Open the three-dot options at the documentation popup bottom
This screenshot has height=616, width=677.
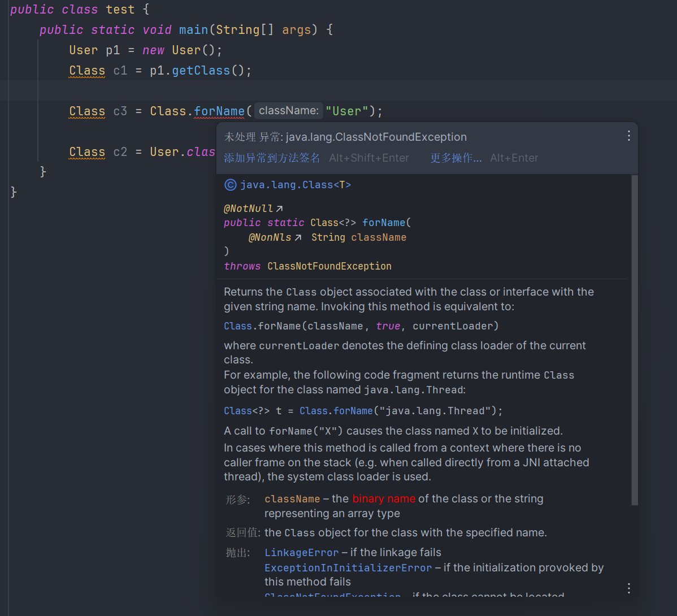click(x=628, y=588)
